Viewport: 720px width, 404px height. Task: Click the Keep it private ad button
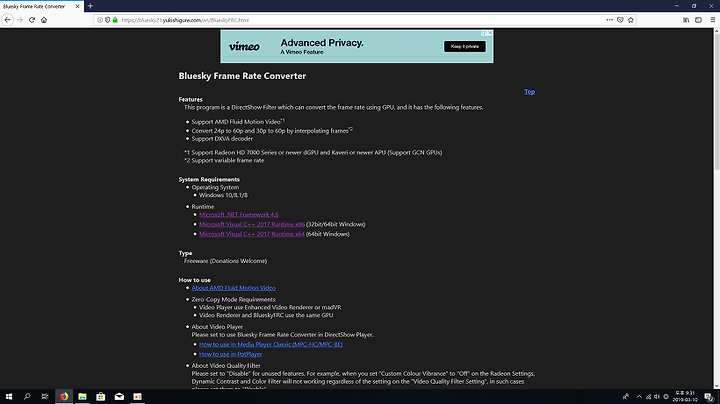(x=465, y=46)
